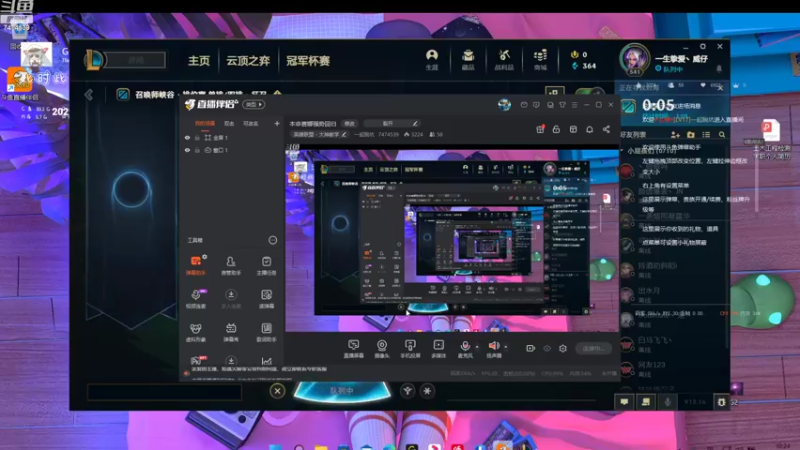The height and width of the screenshot is (450, 800).
Task: Open the 藏品 collection icon
Action: (x=468, y=59)
